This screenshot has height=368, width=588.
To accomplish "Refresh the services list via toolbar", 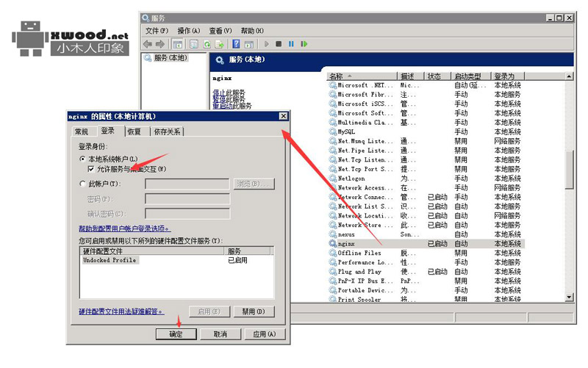I will point(207,44).
